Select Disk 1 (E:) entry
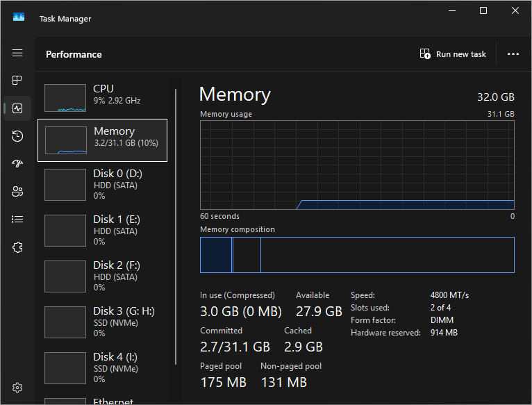This screenshot has height=405, width=532. pos(103,231)
